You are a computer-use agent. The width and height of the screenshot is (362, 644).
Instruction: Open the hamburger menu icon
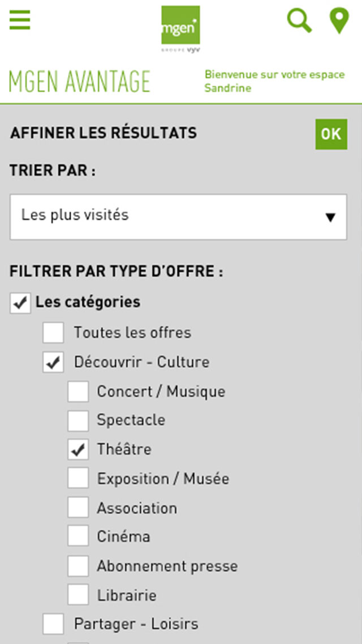[20, 20]
